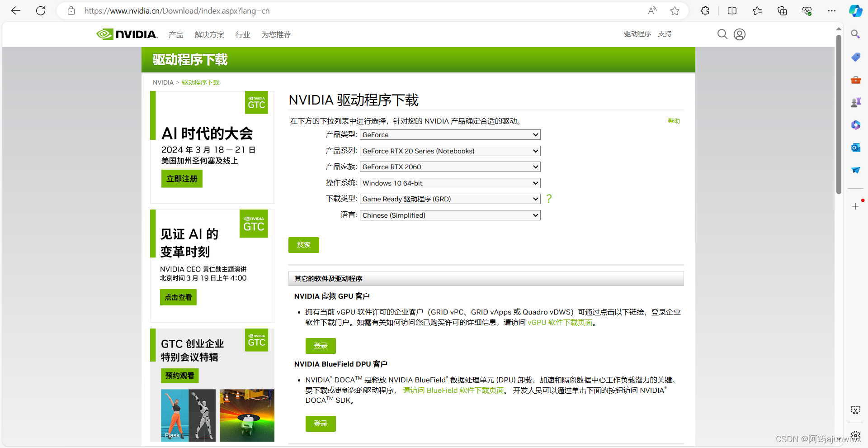The width and height of the screenshot is (868, 448).
Task: Reload the current page
Action: [x=41, y=11]
